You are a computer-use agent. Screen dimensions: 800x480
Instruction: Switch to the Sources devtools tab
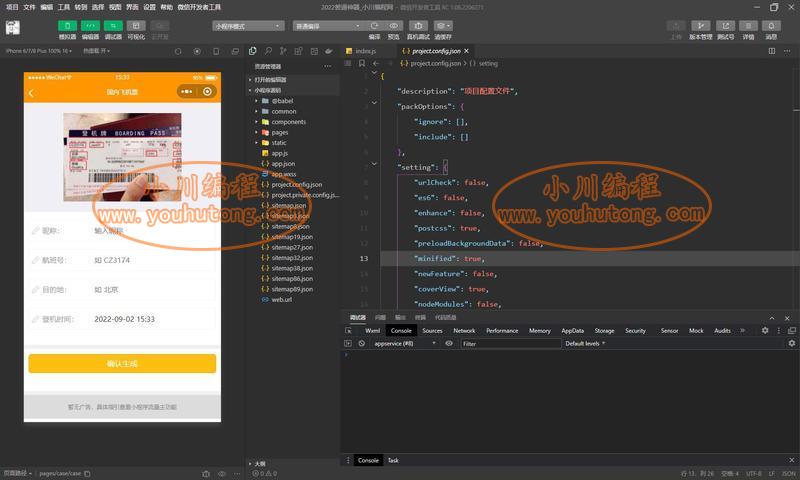pos(432,331)
